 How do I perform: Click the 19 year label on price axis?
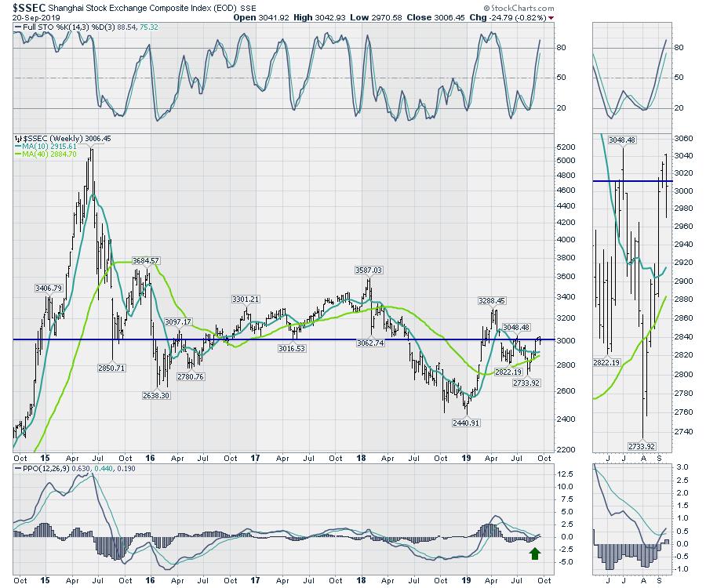click(x=467, y=458)
